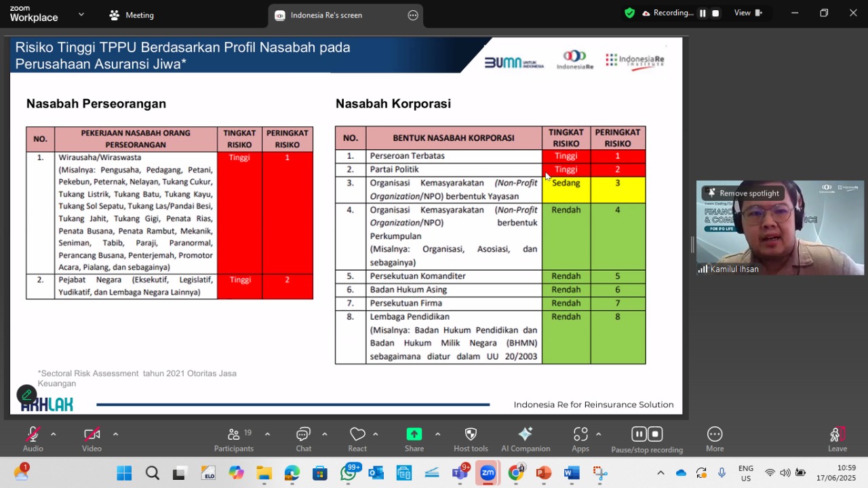This screenshot has height=488, width=868.
Task: Open the Host tools shield icon
Action: 471,434
